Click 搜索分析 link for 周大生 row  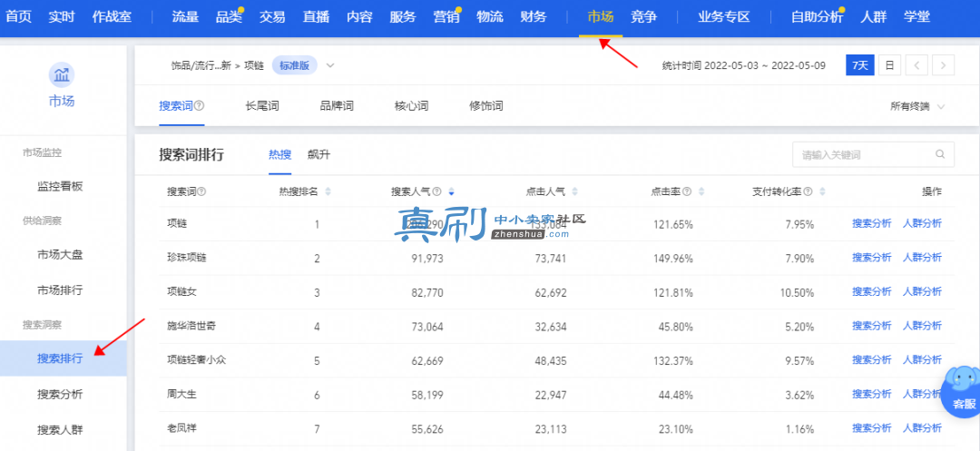click(x=871, y=394)
